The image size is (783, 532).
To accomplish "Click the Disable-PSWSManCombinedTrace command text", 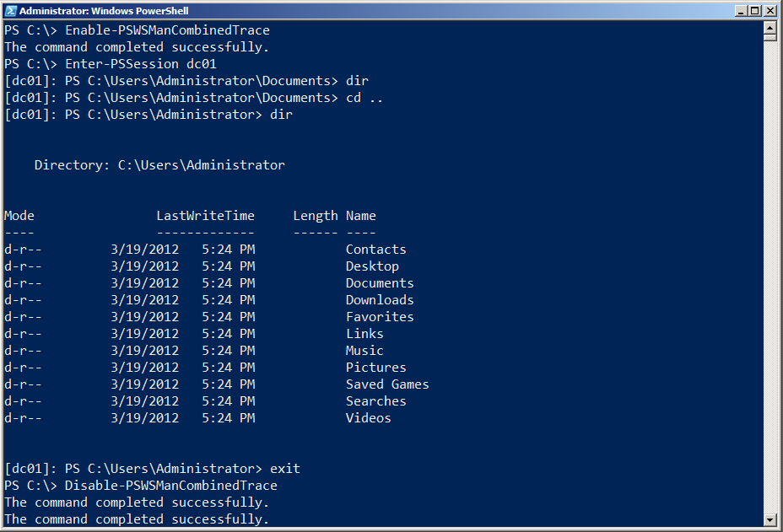I will coord(170,486).
